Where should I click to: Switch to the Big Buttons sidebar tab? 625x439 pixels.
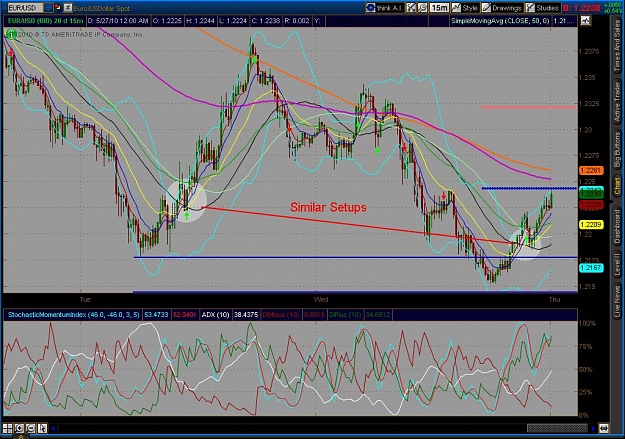tap(617, 150)
